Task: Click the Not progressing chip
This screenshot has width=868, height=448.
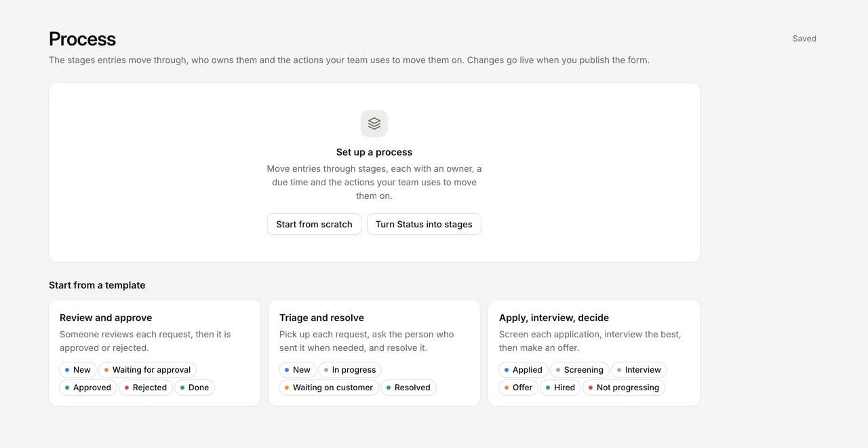Action: tap(624, 388)
